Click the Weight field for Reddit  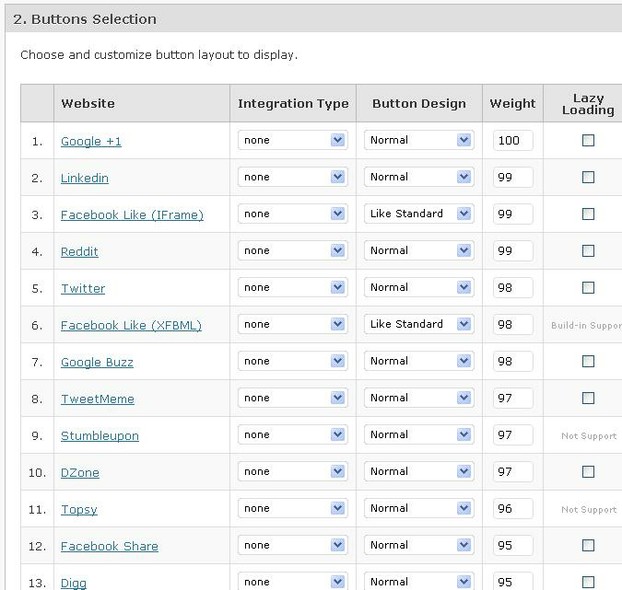point(513,251)
